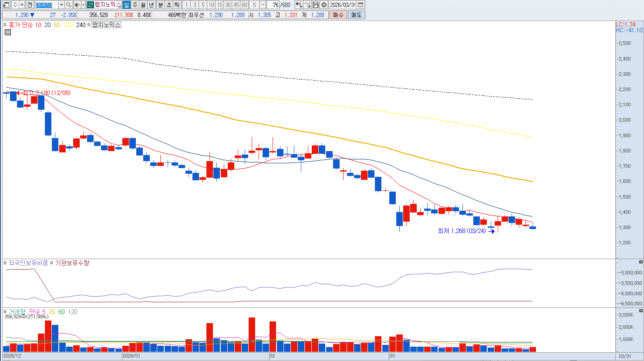
Task: Open the calendar date picker icon
Action: [x=361, y=5]
